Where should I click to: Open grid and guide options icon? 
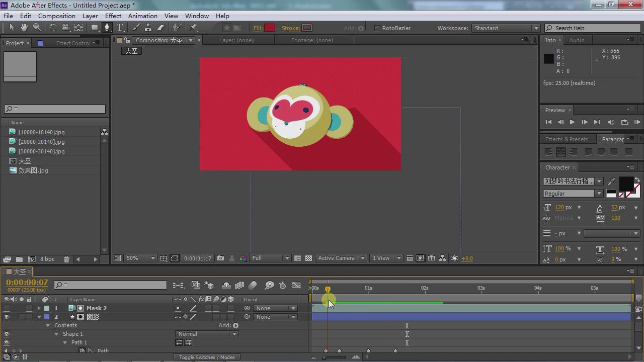[164, 258]
